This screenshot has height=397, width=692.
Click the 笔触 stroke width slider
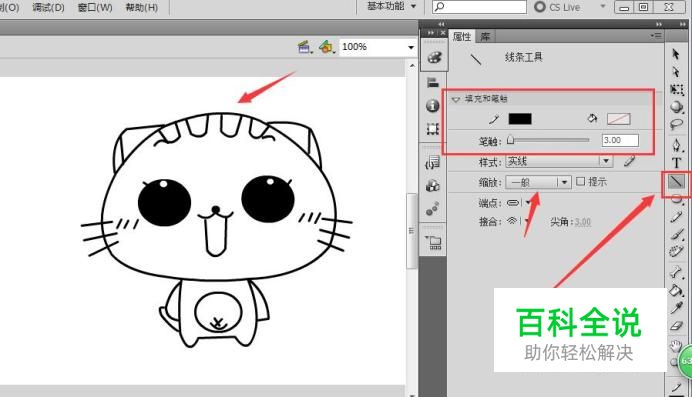coord(549,140)
